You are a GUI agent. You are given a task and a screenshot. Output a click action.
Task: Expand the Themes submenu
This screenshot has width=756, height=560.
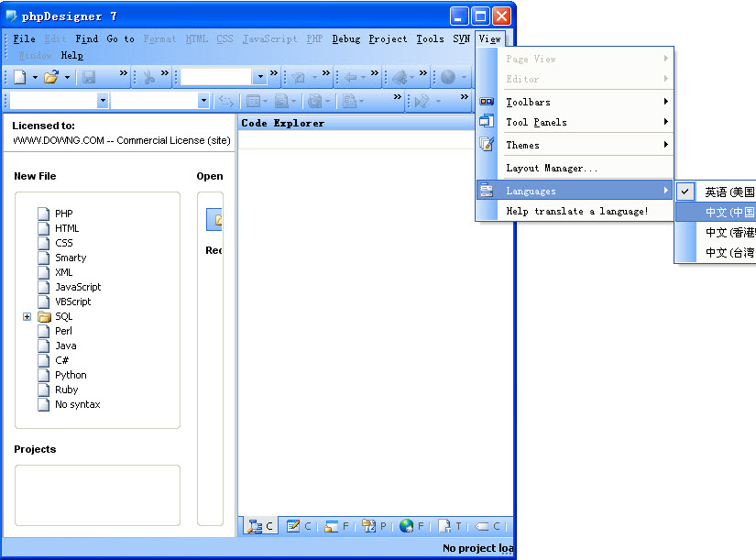point(666,144)
